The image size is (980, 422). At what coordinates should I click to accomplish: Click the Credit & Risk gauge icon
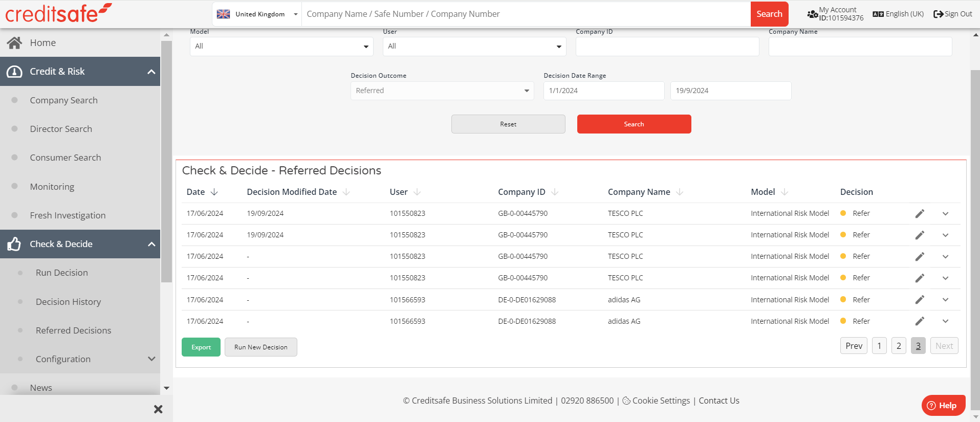(x=14, y=72)
